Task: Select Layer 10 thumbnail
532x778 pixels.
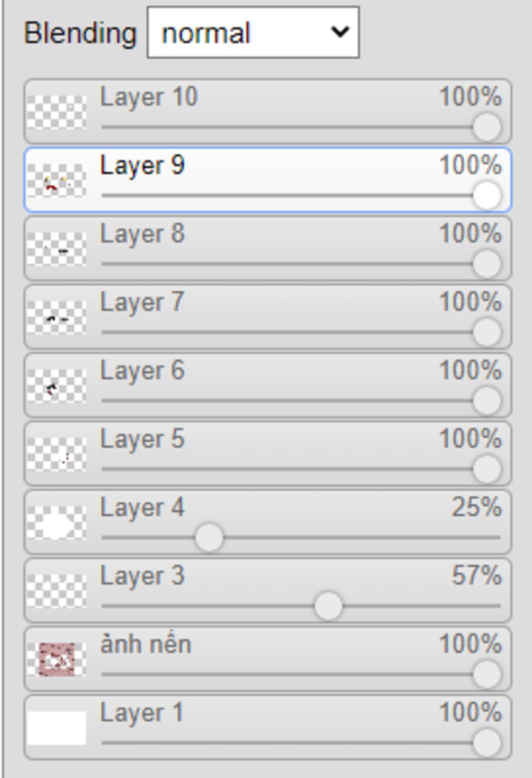Action: tap(57, 112)
